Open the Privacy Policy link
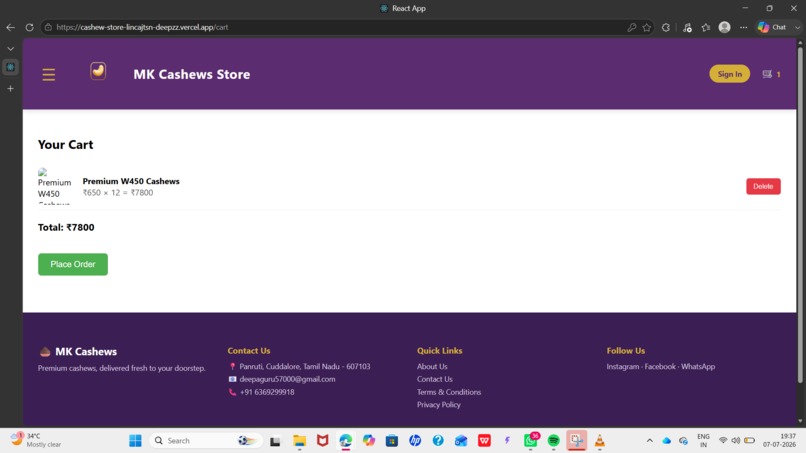The image size is (806, 453). click(x=438, y=405)
